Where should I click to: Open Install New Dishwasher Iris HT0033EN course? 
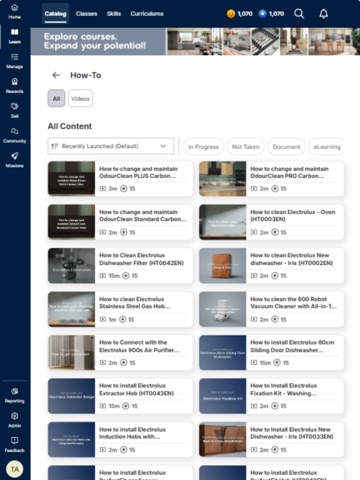(x=271, y=440)
